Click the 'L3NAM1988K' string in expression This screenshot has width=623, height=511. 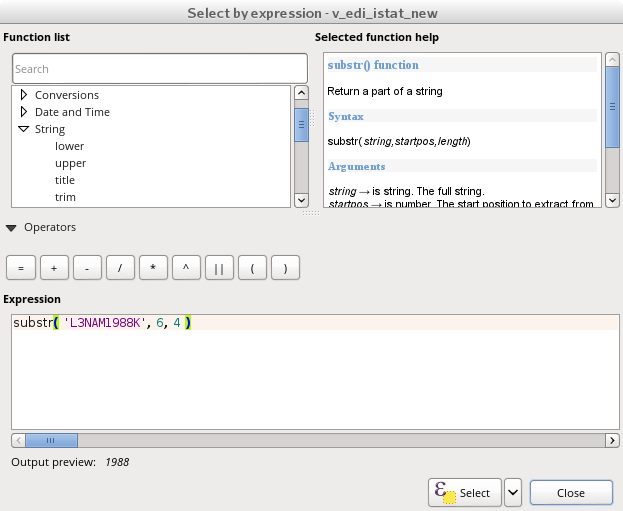[x=104, y=323]
